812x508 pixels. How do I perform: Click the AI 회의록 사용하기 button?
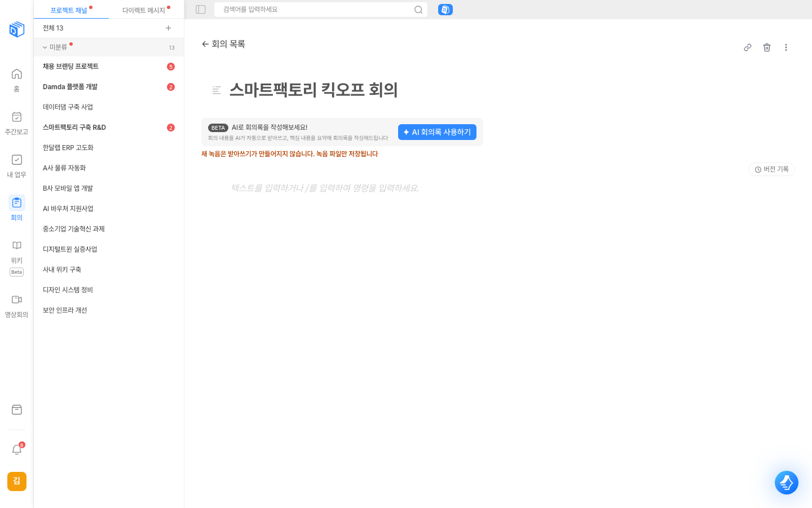(437, 132)
